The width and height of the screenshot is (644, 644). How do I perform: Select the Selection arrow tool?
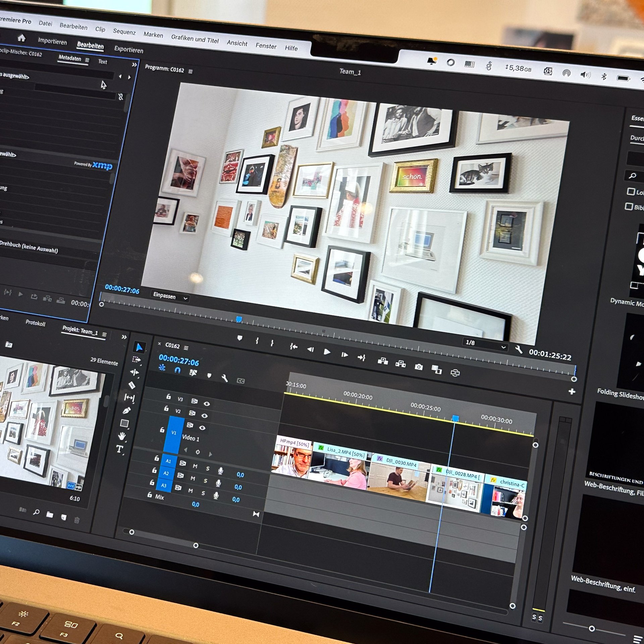coord(139,347)
